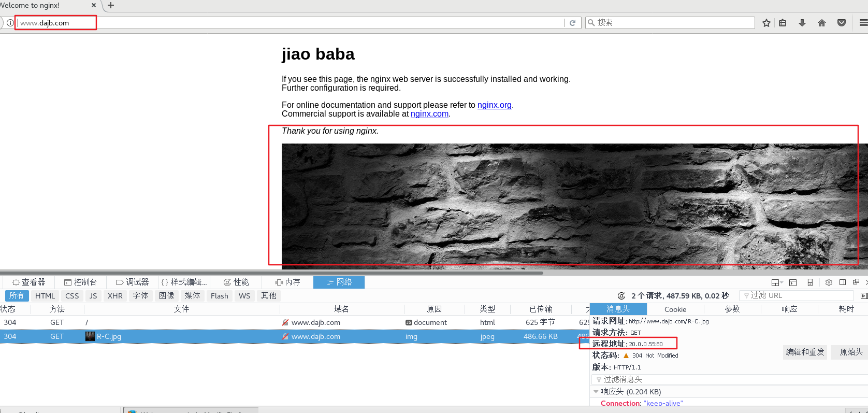The height and width of the screenshot is (413, 868).
Task: Click the Pocket icon in toolbar
Action: 842,23
